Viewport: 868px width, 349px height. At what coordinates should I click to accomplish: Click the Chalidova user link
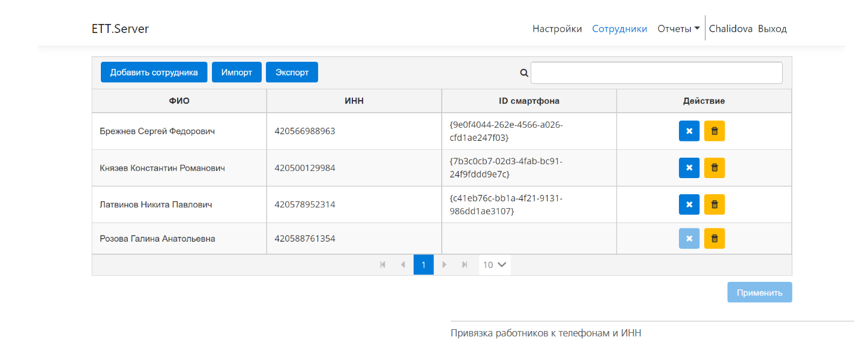pos(731,29)
